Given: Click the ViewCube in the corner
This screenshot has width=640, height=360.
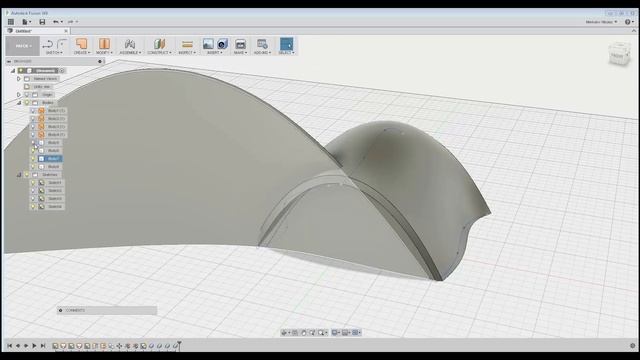Looking at the screenshot, I should pyautogui.click(x=619, y=55).
